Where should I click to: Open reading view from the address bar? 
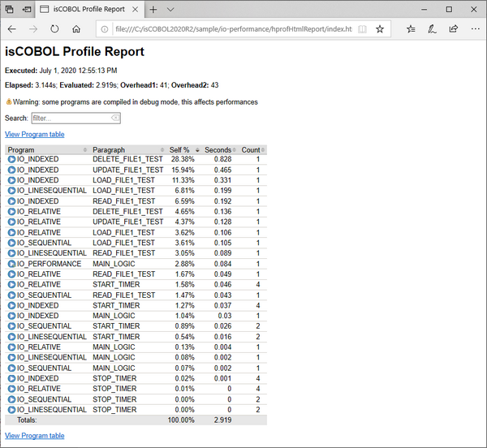(362, 28)
